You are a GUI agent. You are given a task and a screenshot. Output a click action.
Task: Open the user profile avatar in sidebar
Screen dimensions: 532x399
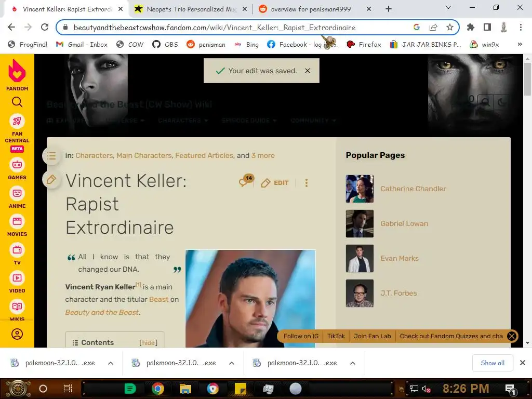(x=17, y=334)
